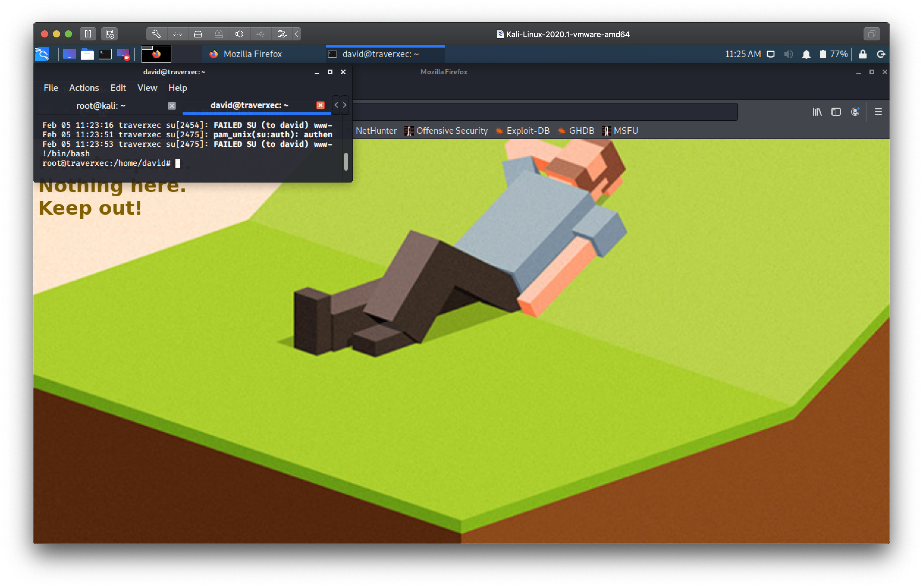Screen dimensions: 923x588
Task: Launch terminal from Kali panel launcher
Action: coord(105,54)
